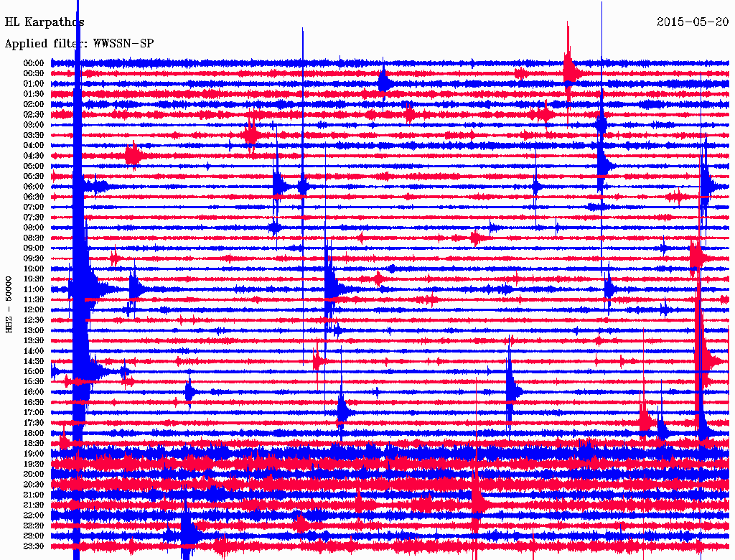The width and height of the screenshot is (735, 560).
Task: Select the 06:00 time label
Action: point(34,187)
